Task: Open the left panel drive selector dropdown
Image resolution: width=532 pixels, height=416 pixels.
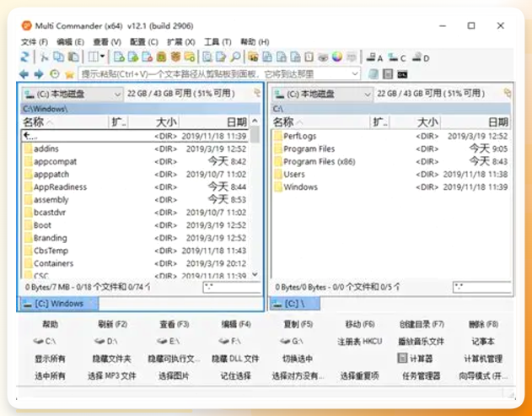Action: pos(72,94)
